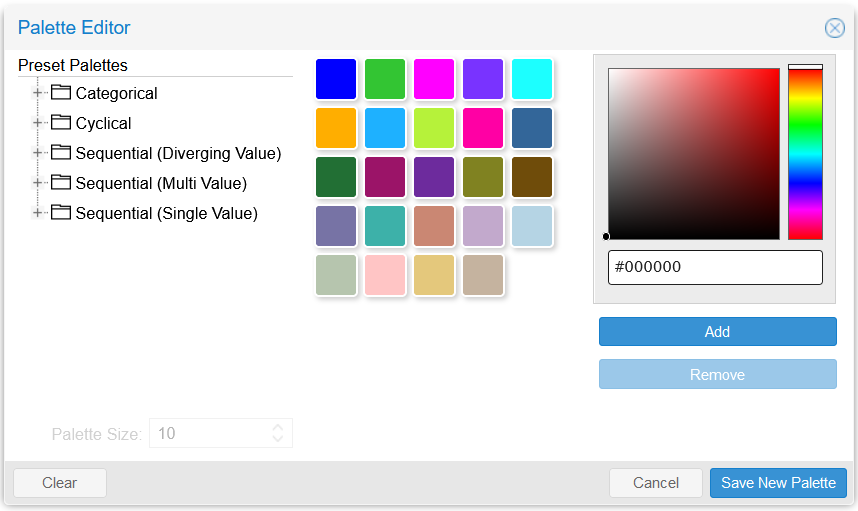The height and width of the screenshot is (511, 858).
Task: Click the Categorical folder icon
Action: coord(61,93)
